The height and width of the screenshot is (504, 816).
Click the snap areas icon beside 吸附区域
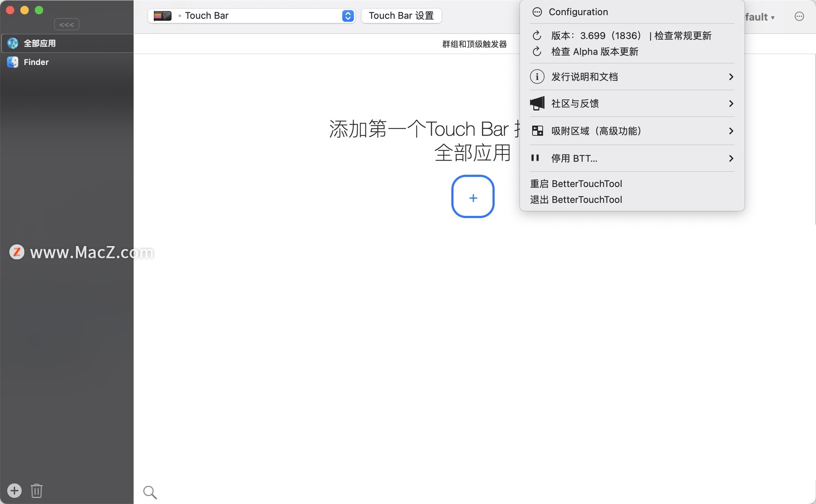click(537, 131)
